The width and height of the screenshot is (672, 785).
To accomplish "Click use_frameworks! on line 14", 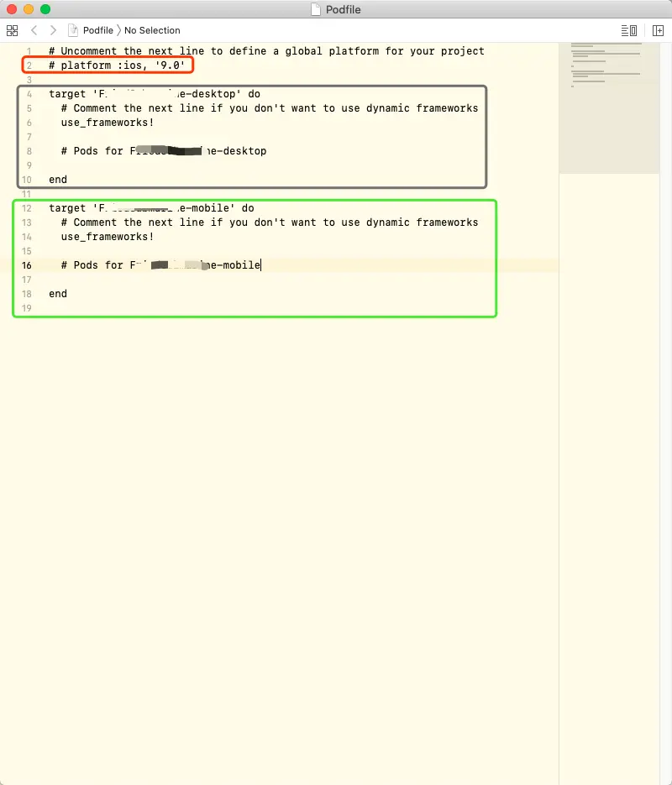I will (108, 236).
